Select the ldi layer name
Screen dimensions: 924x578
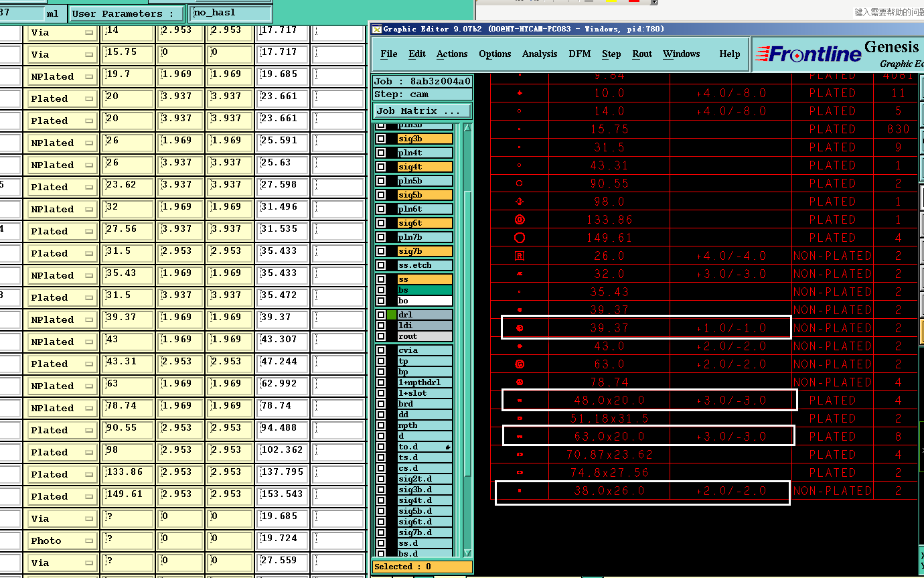pyautogui.click(x=425, y=326)
